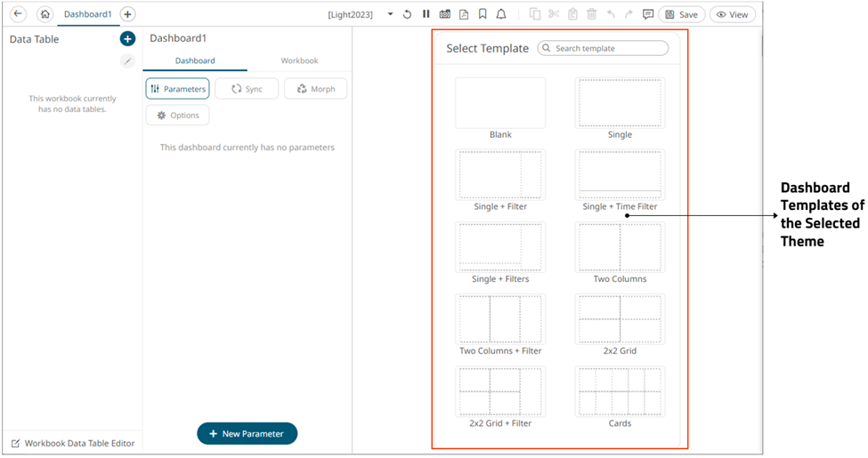Export dashboard with PDF icon
Screen dimensions: 868x458
(x=464, y=14)
